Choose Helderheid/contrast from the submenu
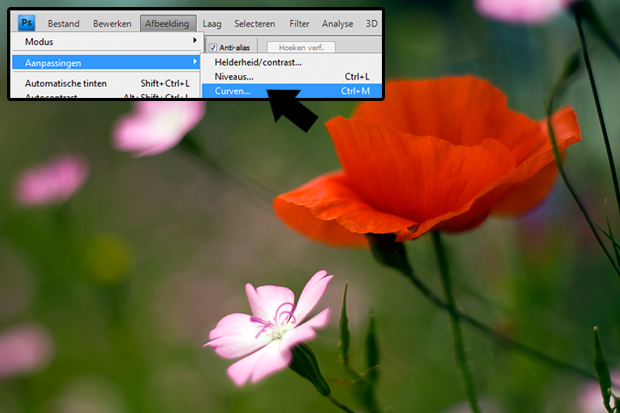The height and width of the screenshot is (413, 620). point(258,62)
